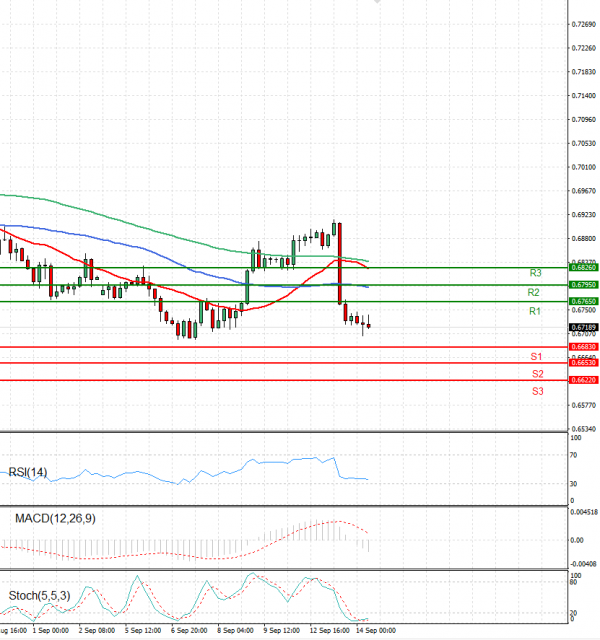Select the 0.67650 price tag

pos(583,301)
